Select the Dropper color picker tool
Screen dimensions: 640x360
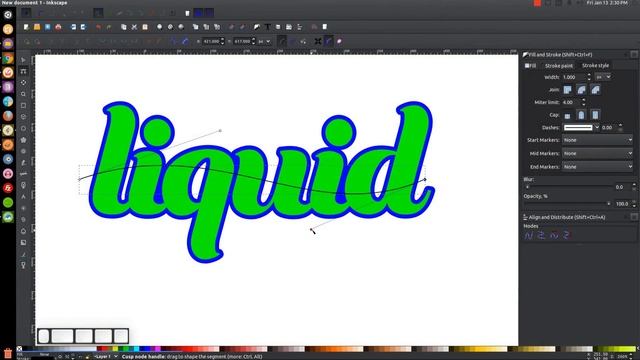click(23, 254)
